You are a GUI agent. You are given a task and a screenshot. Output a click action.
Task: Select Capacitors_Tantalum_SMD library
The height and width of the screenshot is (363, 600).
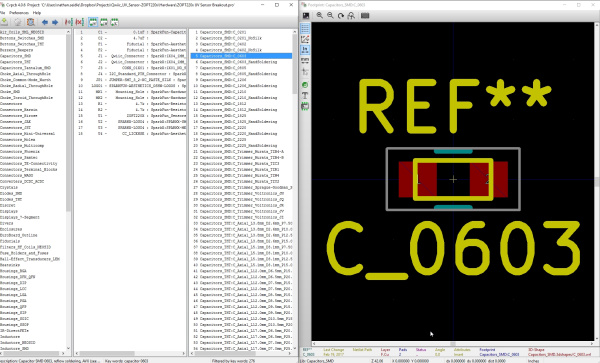click(33, 68)
